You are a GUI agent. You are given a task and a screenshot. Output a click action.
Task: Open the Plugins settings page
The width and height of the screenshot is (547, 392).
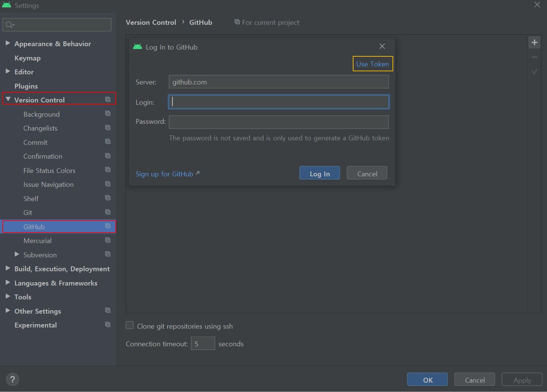pos(26,86)
